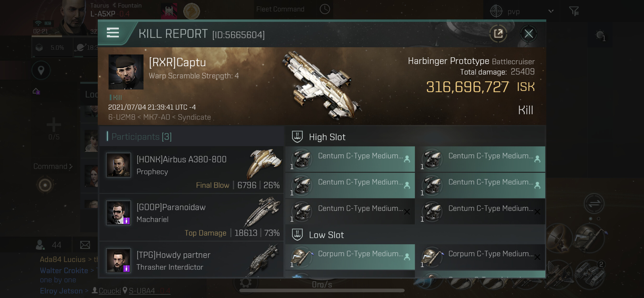Share the kill report externally
Viewport: 644px width, 298px height.
pos(498,34)
